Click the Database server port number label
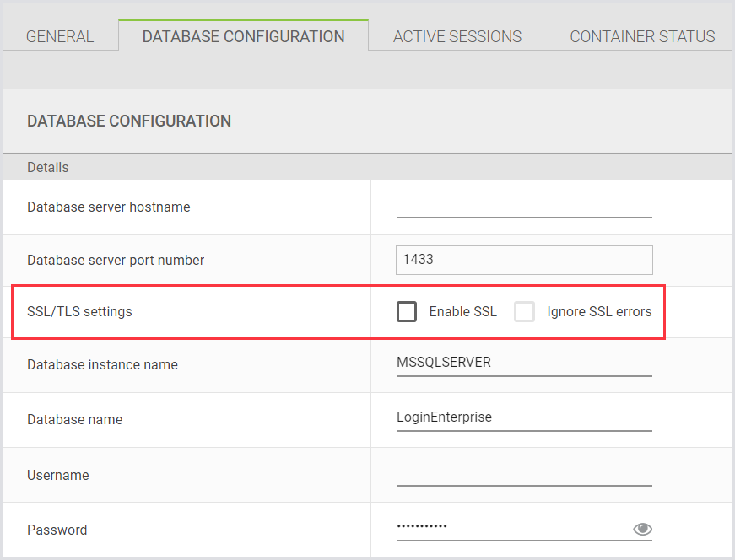This screenshot has width=735, height=560. click(x=115, y=260)
